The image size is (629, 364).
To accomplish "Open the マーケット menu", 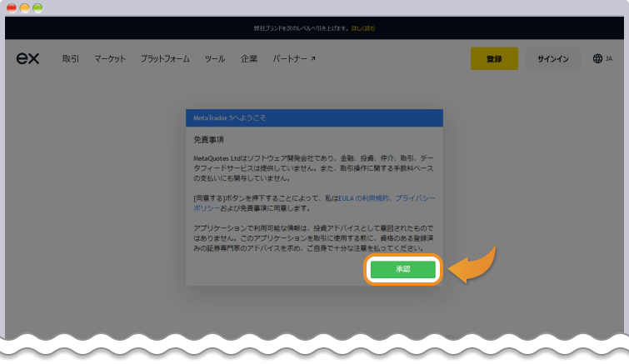I will click(110, 59).
